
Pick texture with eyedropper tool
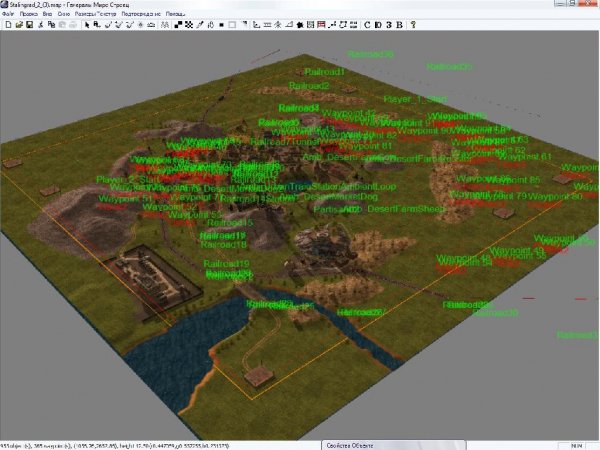200,25
